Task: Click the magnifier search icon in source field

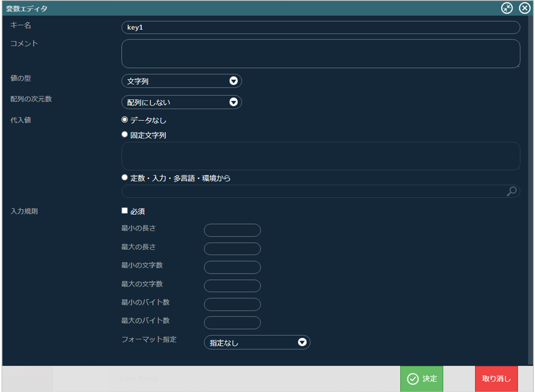Action: click(511, 191)
